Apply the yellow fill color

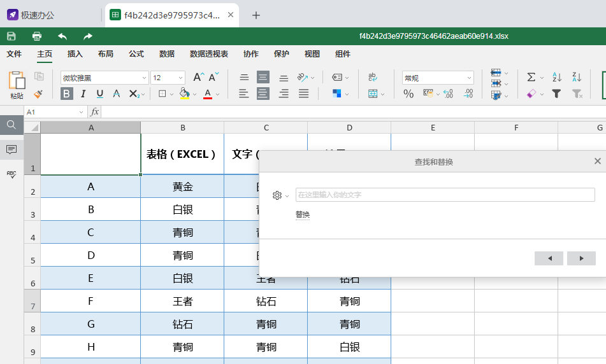185,94
